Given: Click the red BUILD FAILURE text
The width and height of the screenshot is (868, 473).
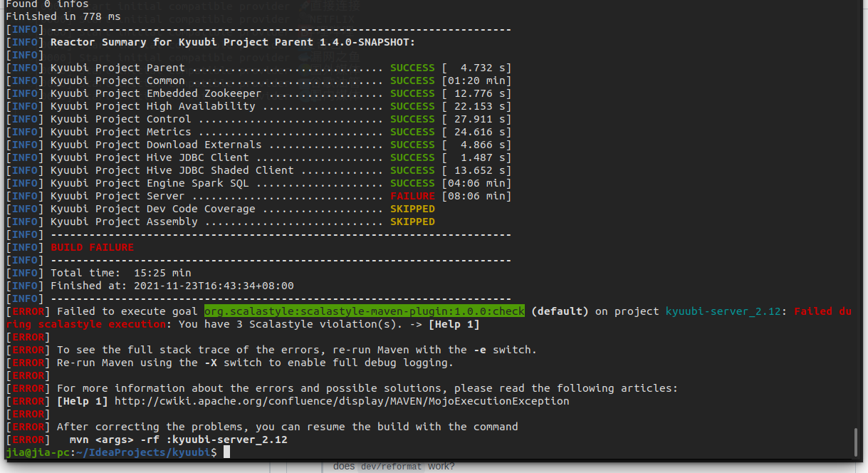Looking at the screenshot, I should point(92,247).
